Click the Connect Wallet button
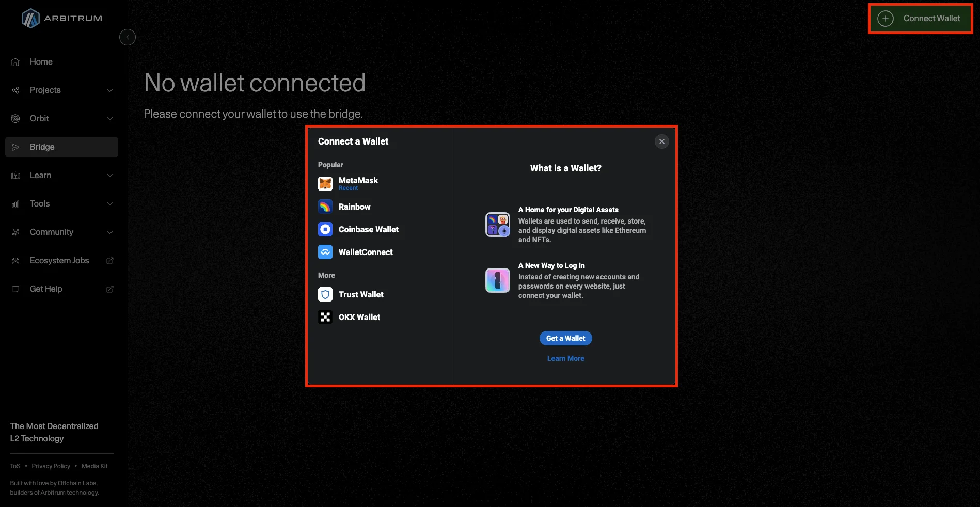 pos(921,19)
